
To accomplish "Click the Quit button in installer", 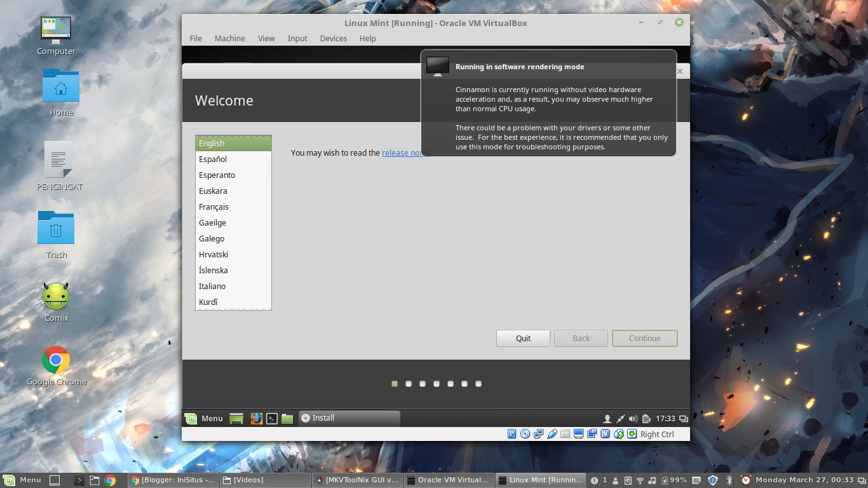I will click(523, 338).
